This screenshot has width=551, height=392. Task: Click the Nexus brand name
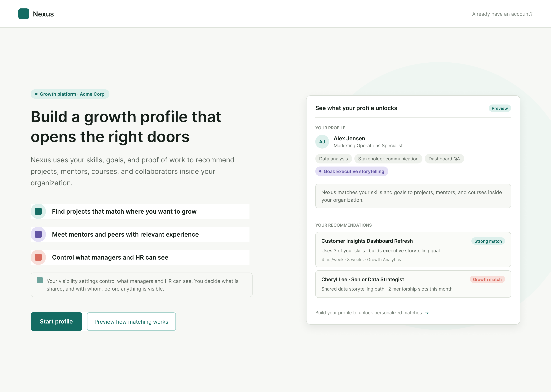pos(43,14)
